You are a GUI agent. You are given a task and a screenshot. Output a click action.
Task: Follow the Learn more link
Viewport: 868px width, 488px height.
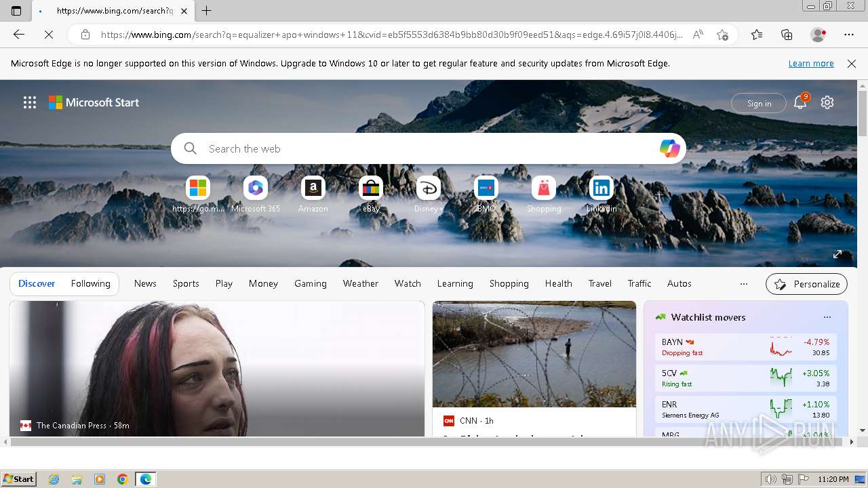[811, 64]
